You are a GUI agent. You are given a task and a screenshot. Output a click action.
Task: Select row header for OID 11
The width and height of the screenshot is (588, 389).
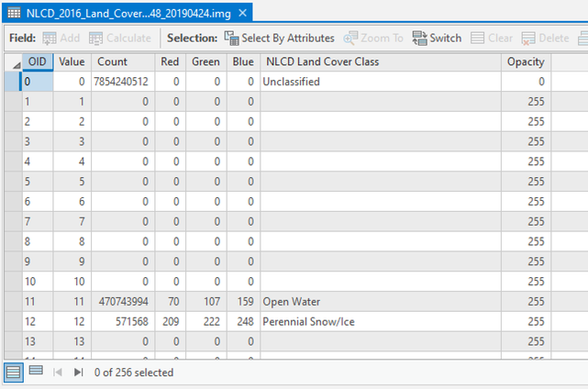(x=14, y=302)
